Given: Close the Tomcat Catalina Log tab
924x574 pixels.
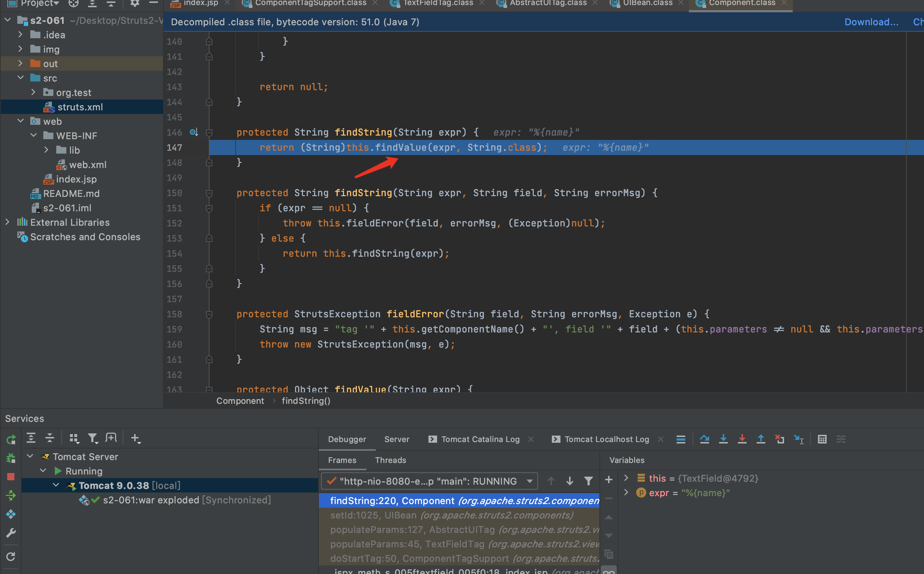Looking at the screenshot, I should click(x=531, y=439).
